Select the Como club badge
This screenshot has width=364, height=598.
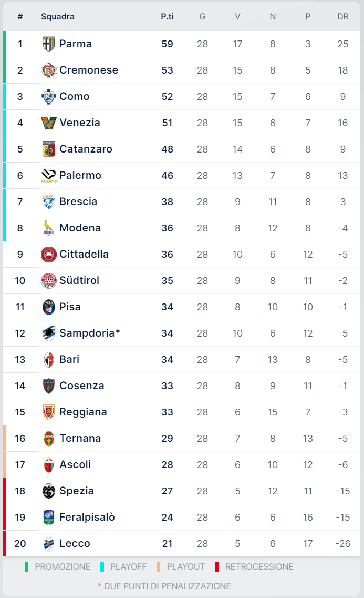(x=48, y=96)
